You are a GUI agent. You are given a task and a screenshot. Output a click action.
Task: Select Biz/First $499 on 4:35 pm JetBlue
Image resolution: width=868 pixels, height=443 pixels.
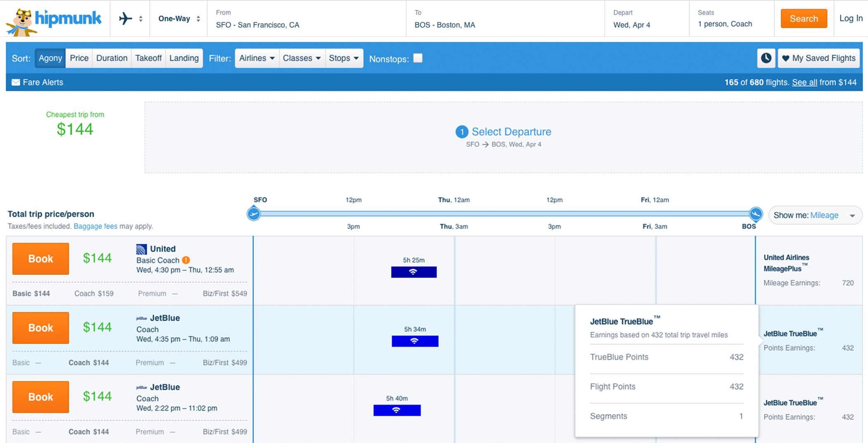click(x=225, y=363)
